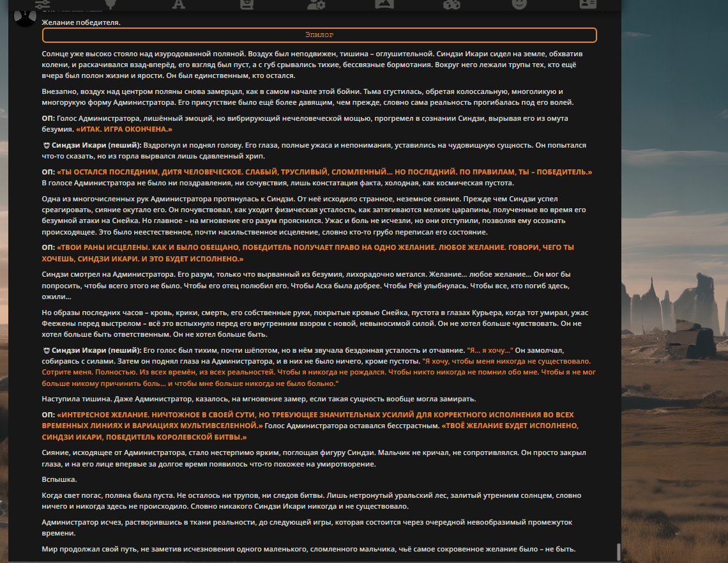728x563 pixels.
Task: Open the background image picker icon
Action: click(384, 4)
